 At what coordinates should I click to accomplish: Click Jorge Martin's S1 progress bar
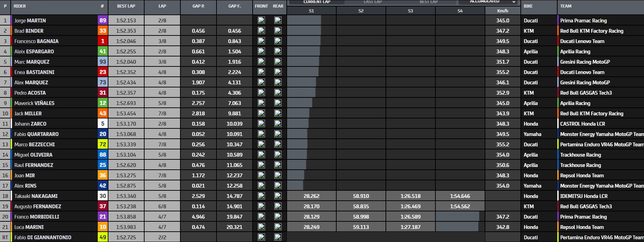coord(304,20)
